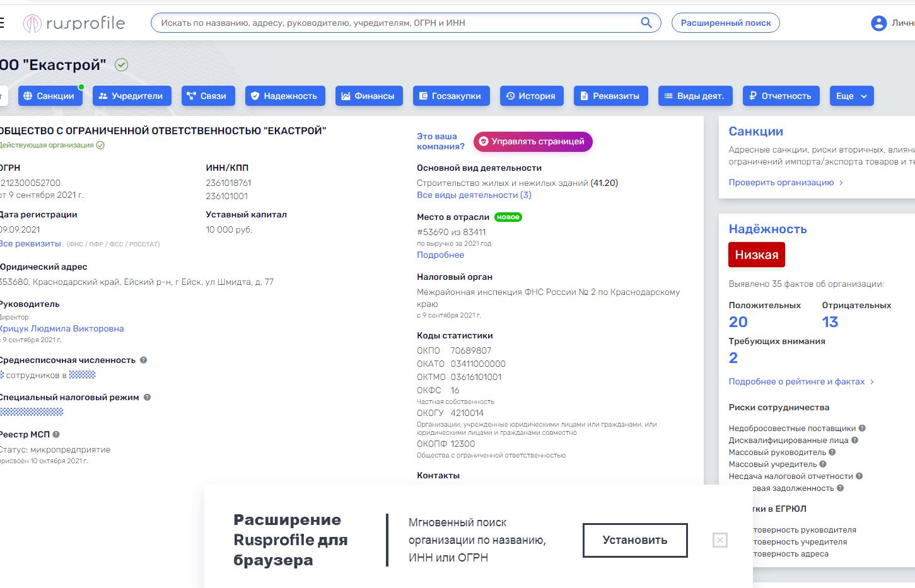Click the ranking text #53690 из 83411
The image size is (915, 588).
(452, 232)
